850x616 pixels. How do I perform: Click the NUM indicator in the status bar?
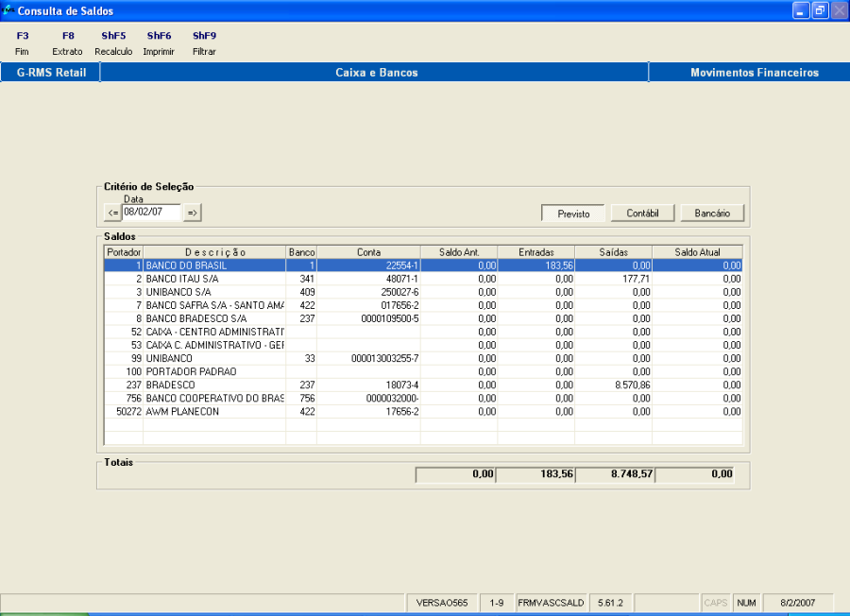(x=746, y=602)
